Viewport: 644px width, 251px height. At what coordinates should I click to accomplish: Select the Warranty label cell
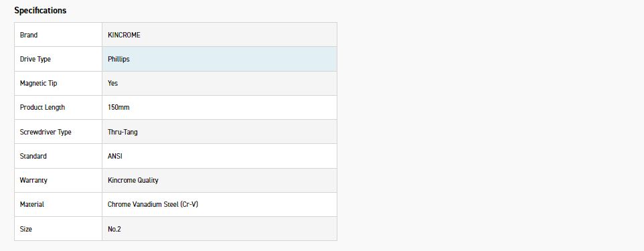click(x=58, y=180)
